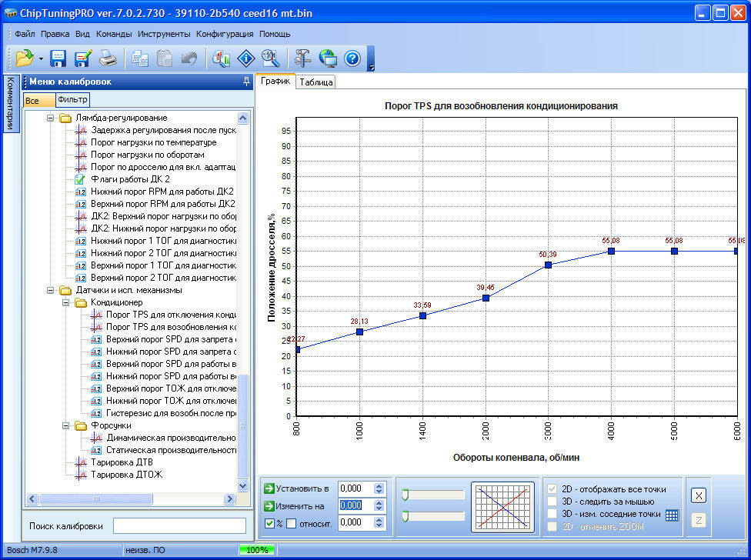Image resolution: width=751 pixels, height=560 pixels.
Task: Open the 'Инструменты' menu
Action: coord(164,34)
